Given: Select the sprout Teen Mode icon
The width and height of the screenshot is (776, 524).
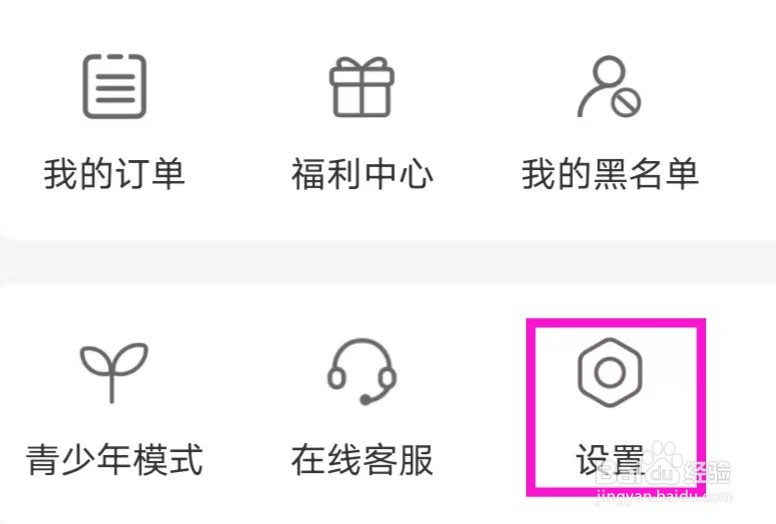Looking at the screenshot, I should [114, 372].
